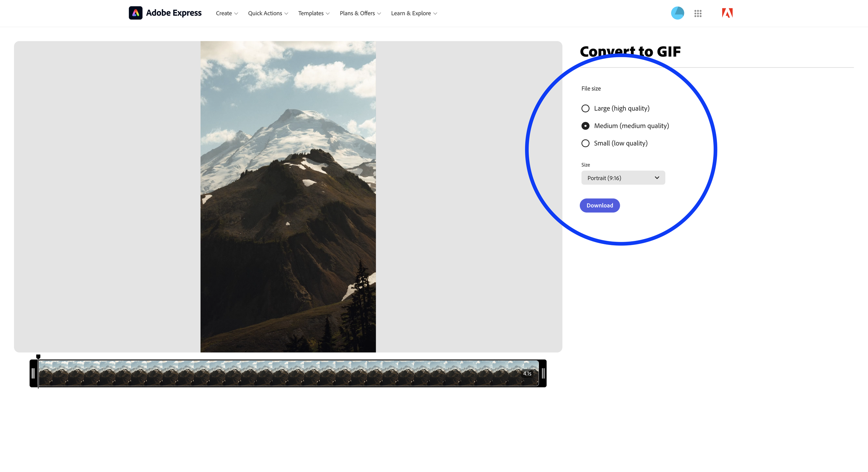Image resolution: width=868 pixels, height=472 pixels.
Task: Open the Create menu
Action: click(x=227, y=13)
